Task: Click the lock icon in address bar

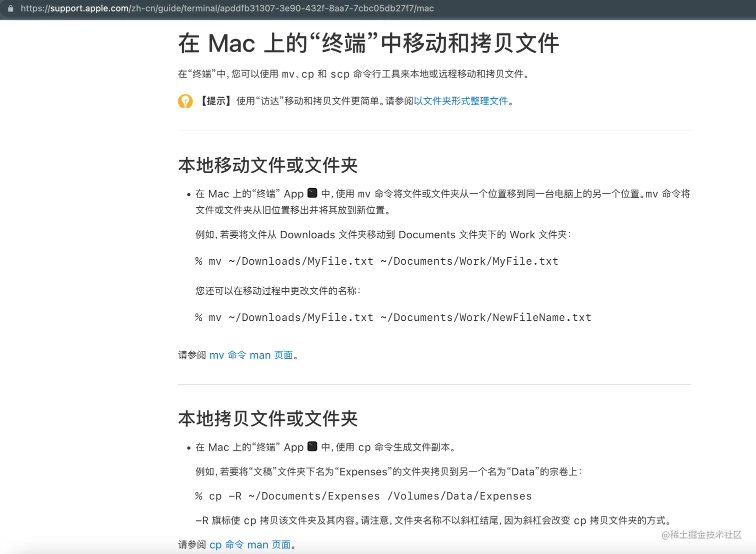Action: (10, 9)
